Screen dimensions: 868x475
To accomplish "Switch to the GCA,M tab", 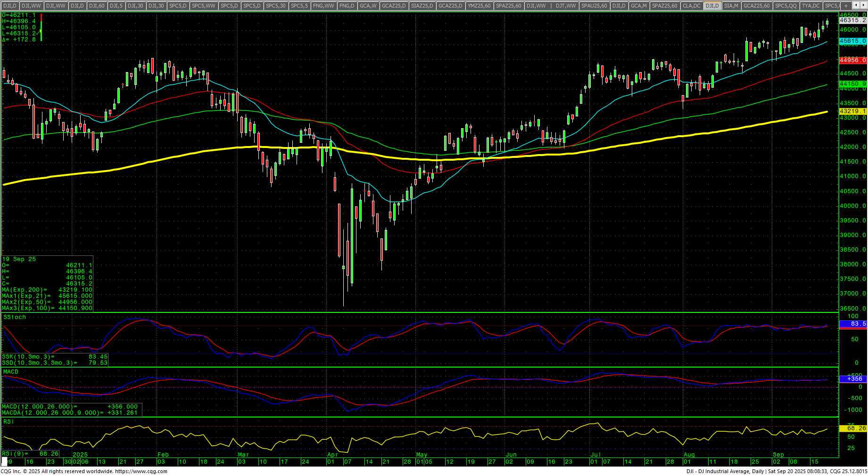I will click(639, 6).
